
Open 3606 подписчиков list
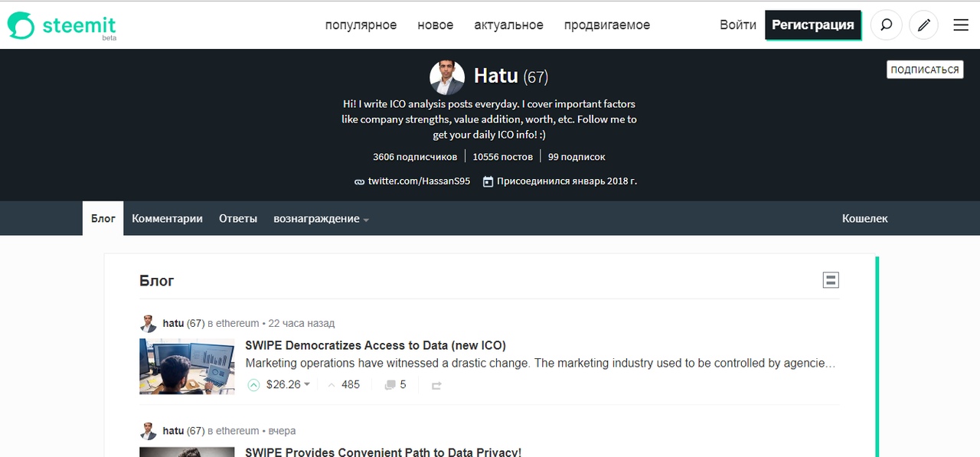(415, 157)
